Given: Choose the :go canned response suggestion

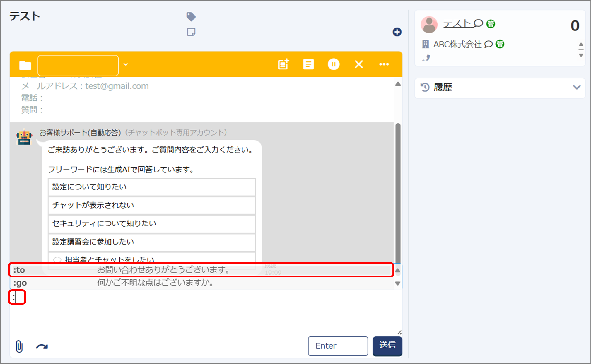Looking at the screenshot, I should click(x=201, y=283).
